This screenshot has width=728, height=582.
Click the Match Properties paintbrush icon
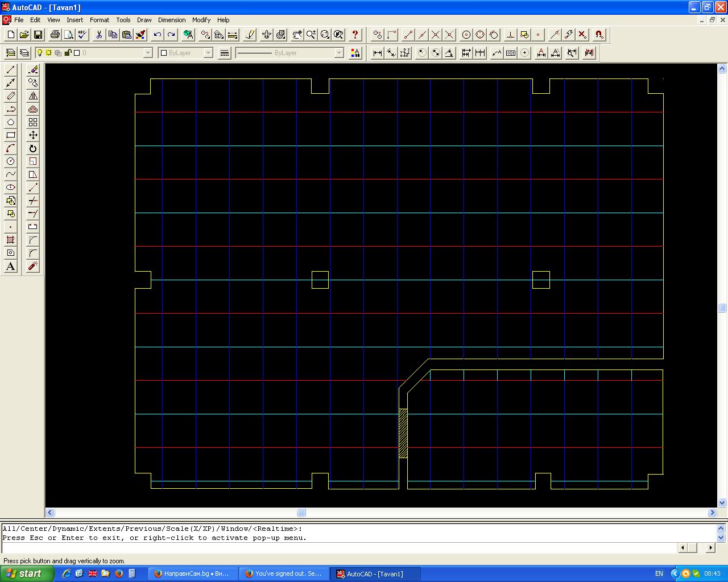[140, 35]
